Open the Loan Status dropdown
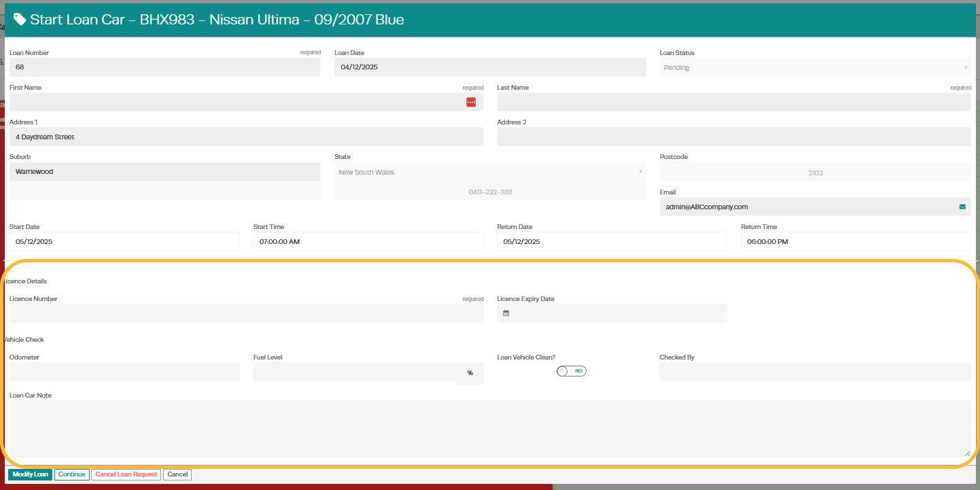Viewport: 980px width, 490px height. (816, 68)
